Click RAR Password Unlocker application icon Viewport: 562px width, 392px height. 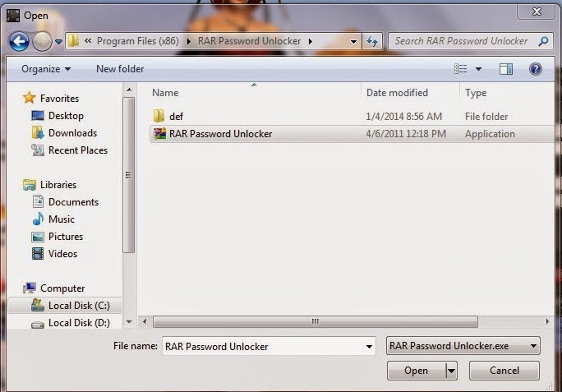[x=159, y=133]
